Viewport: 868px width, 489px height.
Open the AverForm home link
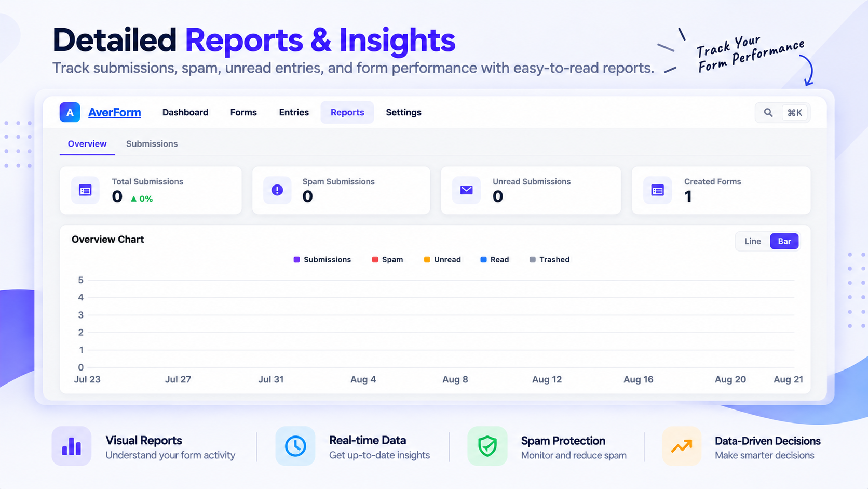tap(114, 112)
